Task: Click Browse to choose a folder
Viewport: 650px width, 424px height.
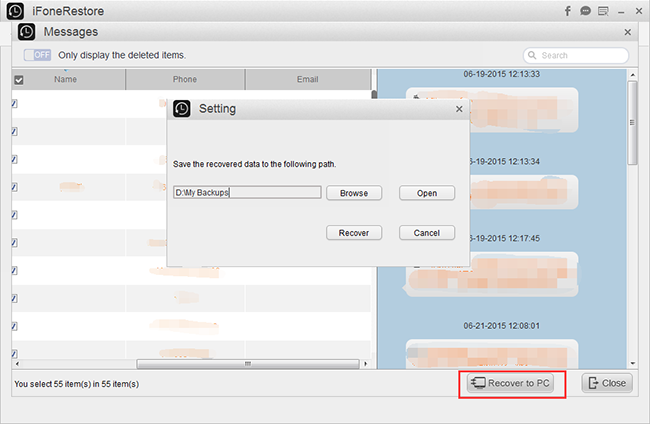Action: [x=354, y=193]
